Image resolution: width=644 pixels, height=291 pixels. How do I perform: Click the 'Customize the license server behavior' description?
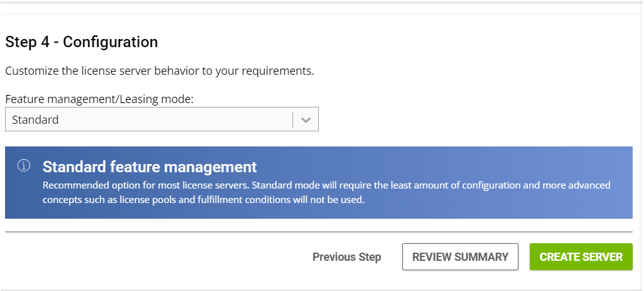point(159,70)
